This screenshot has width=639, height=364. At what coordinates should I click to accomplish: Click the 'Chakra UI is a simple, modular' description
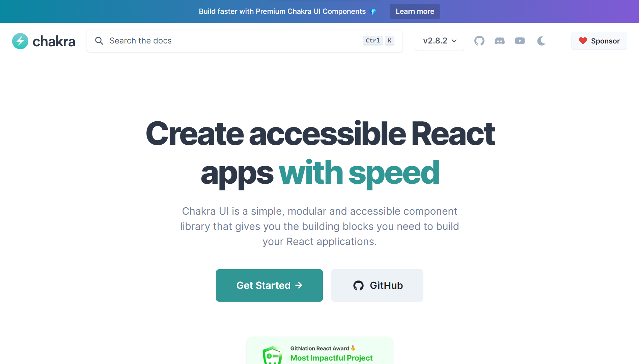click(319, 226)
